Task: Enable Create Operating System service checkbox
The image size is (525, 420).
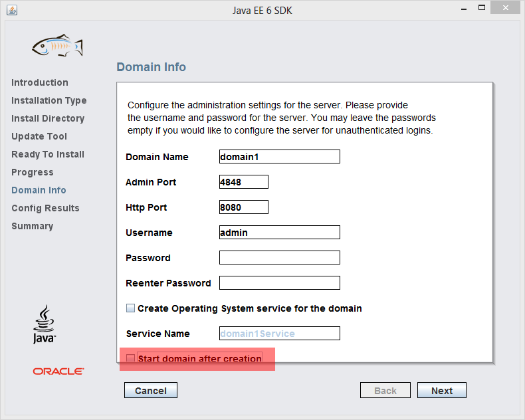Action: click(130, 308)
